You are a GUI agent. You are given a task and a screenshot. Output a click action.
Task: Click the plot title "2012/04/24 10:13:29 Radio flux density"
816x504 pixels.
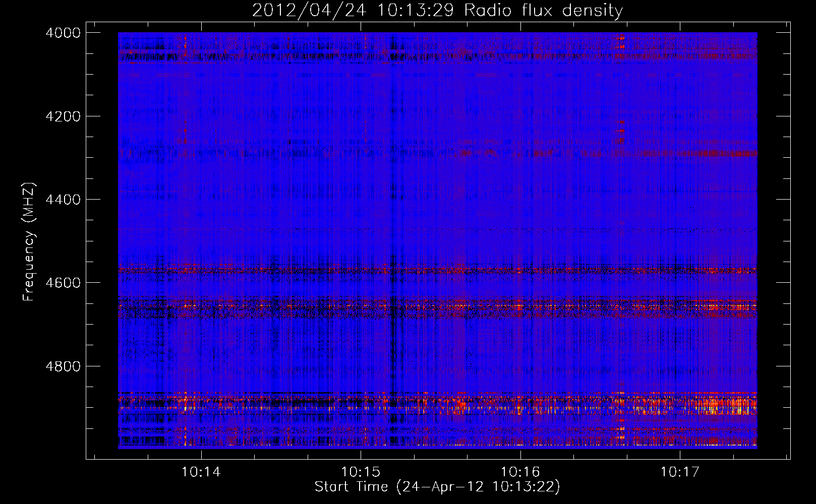(x=437, y=10)
